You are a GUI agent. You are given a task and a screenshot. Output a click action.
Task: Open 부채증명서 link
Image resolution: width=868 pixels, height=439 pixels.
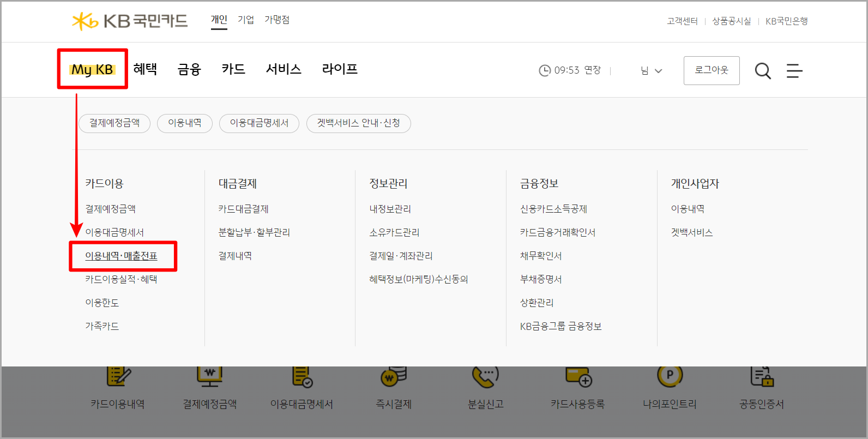[x=541, y=279]
